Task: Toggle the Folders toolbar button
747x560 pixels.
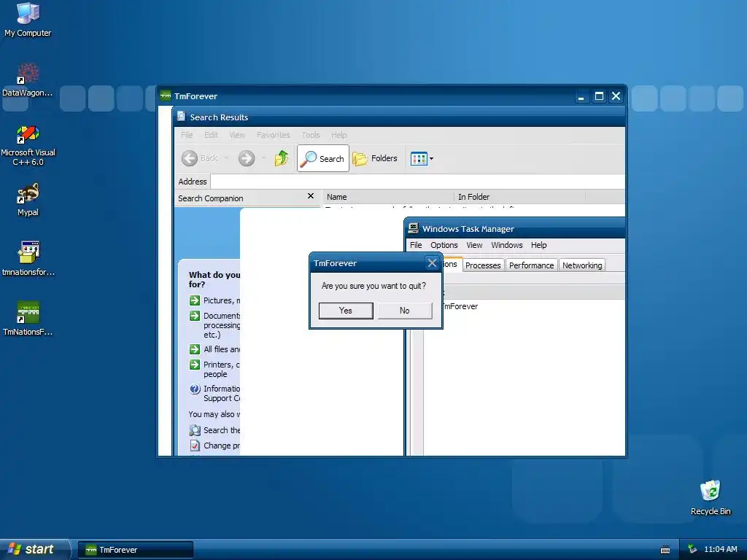Action: (375, 158)
